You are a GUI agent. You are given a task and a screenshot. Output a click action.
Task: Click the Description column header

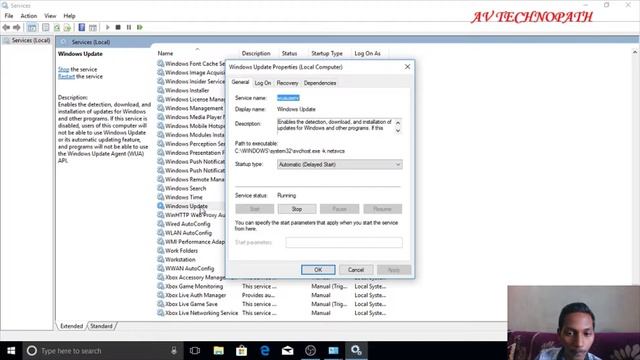click(x=256, y=53)
